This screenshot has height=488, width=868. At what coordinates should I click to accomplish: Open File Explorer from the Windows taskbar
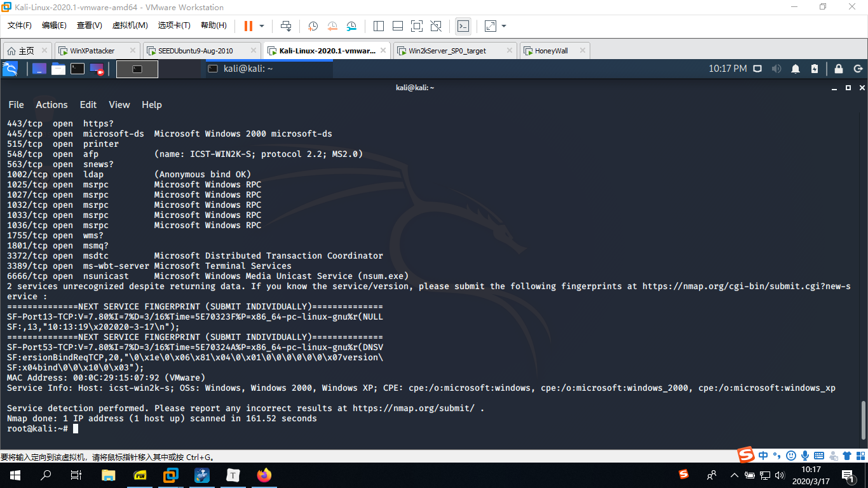point(109,475)
